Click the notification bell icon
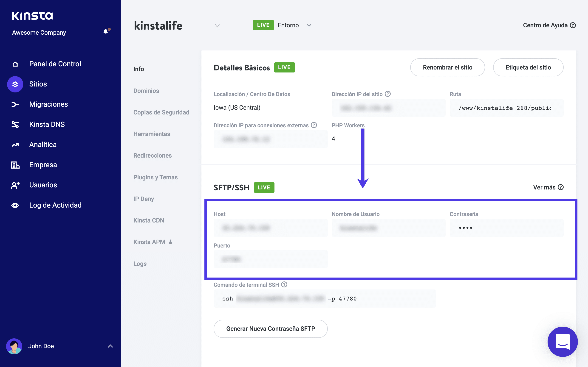 click(106, 32)
